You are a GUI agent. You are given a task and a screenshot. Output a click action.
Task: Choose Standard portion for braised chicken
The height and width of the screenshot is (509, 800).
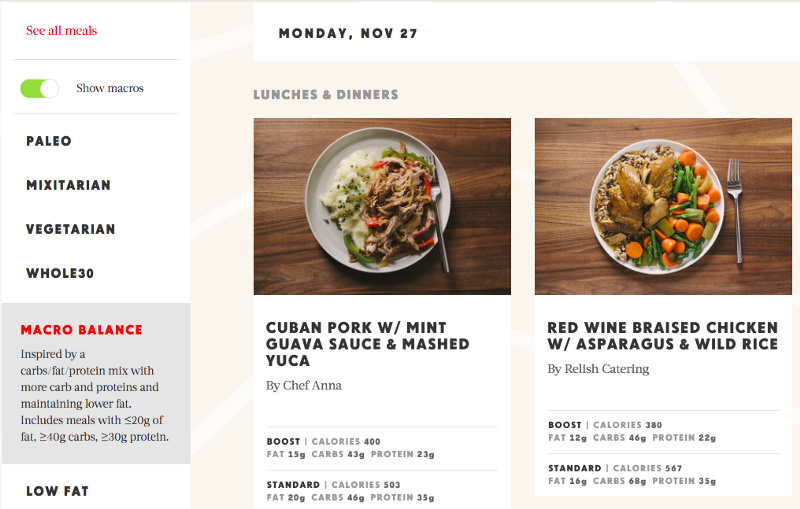[574, 468]
